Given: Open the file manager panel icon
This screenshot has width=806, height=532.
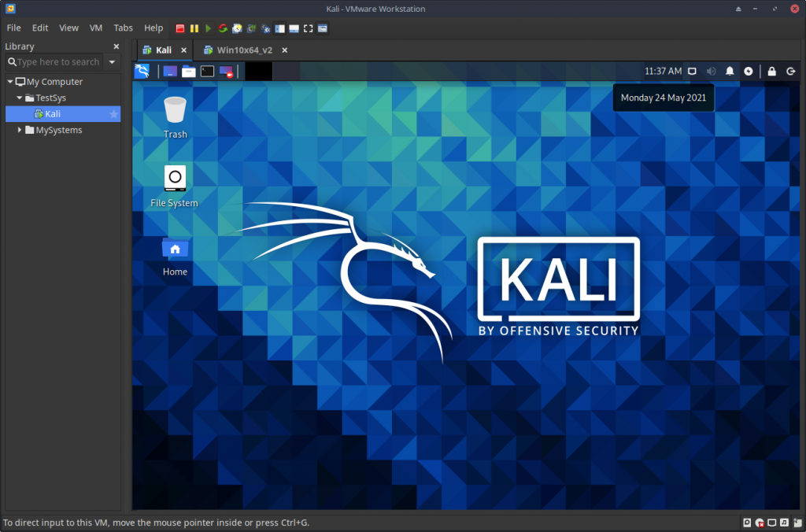Looking at the screenshot, I should pyautogui.click(x=189, y=71).
